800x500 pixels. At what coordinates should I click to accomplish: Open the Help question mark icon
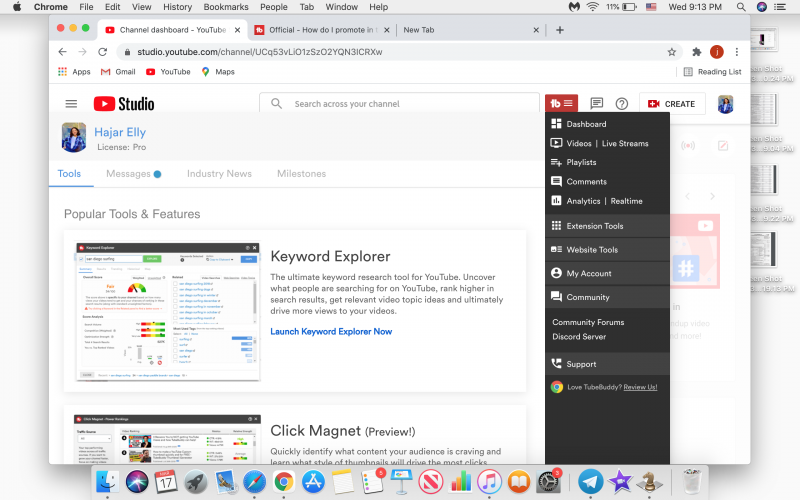(x=621, y=103)
